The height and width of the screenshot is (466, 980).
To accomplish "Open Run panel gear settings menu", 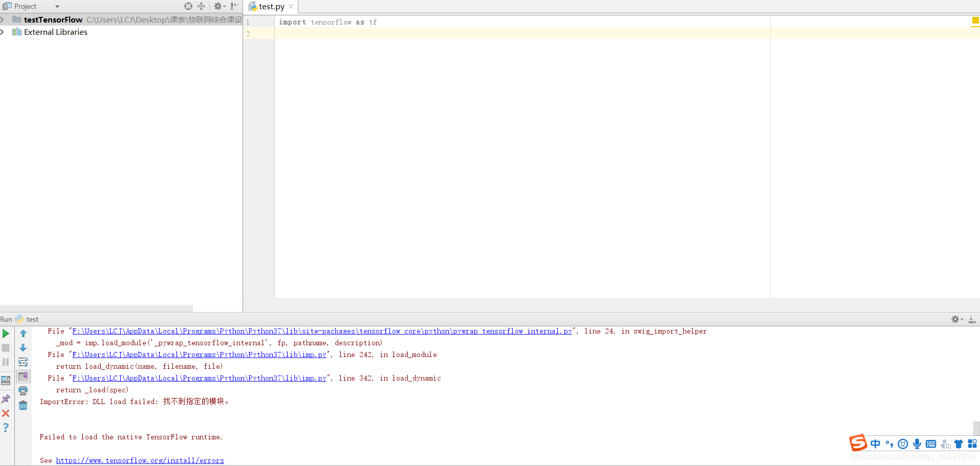I will pos(956,319).
